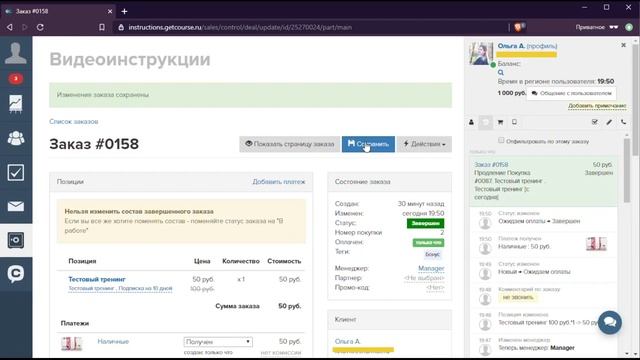Open the Получен payment status dropdown
640x360 pixels.
point(218,342)
